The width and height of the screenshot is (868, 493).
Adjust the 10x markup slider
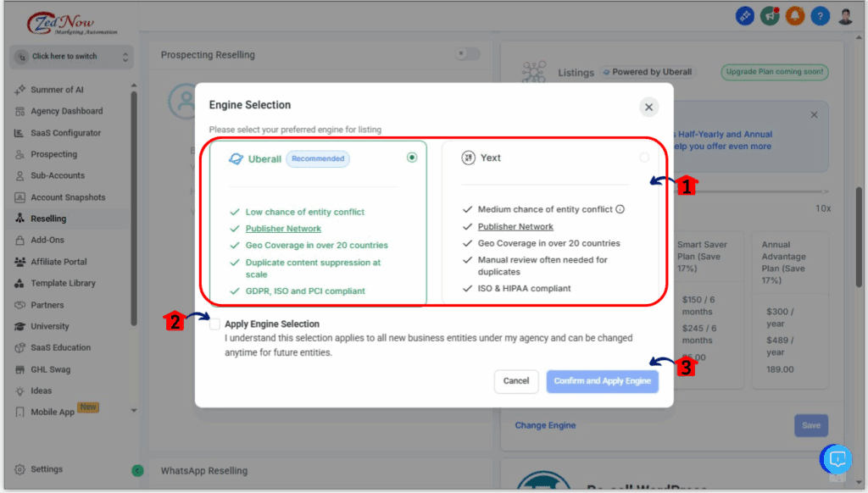[x=824, y=191]
